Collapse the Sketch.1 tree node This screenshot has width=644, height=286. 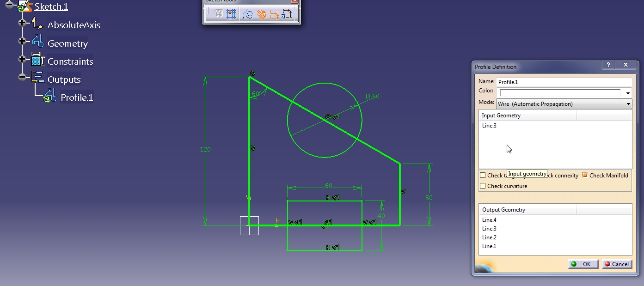(9, 5)
